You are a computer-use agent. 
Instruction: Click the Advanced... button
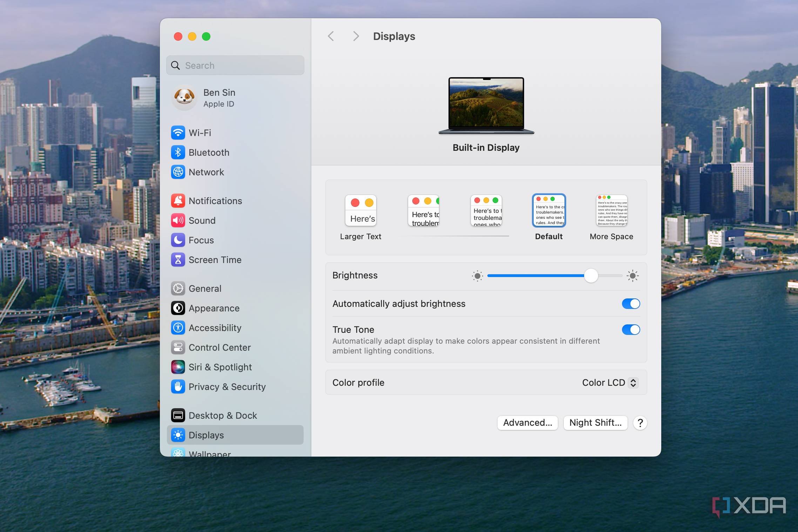click(x=527, y=423)
